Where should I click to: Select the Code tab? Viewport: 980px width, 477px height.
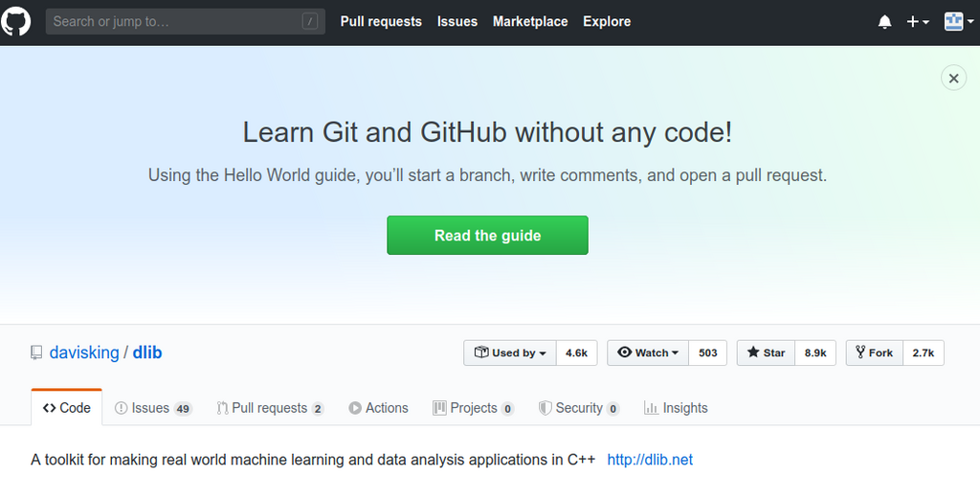click(66, 408)
